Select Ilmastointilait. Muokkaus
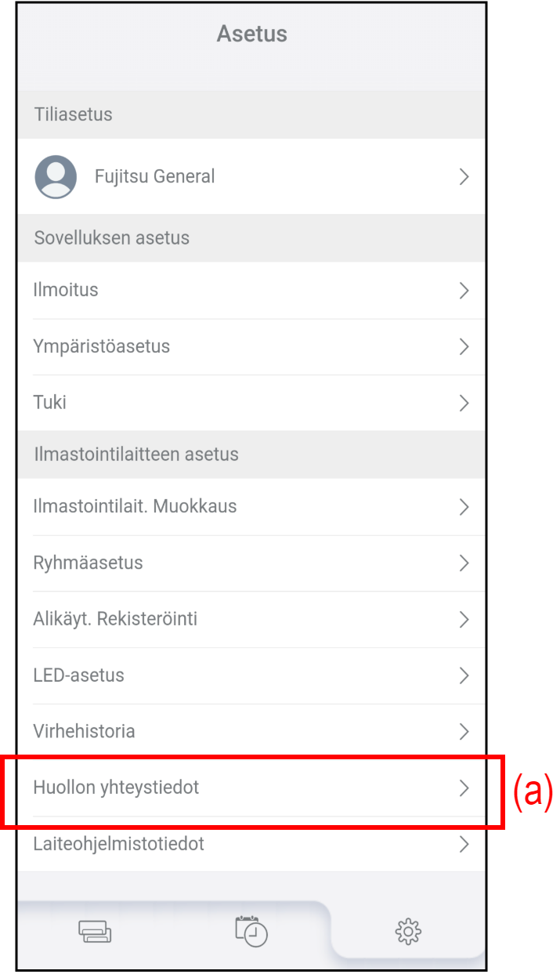 135,506
